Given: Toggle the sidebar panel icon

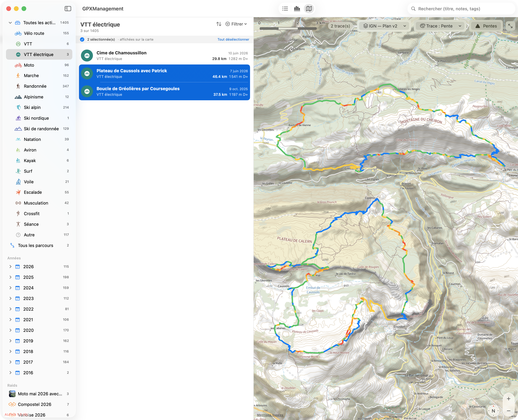Looking at the screenshot, I should click(68, 9).
